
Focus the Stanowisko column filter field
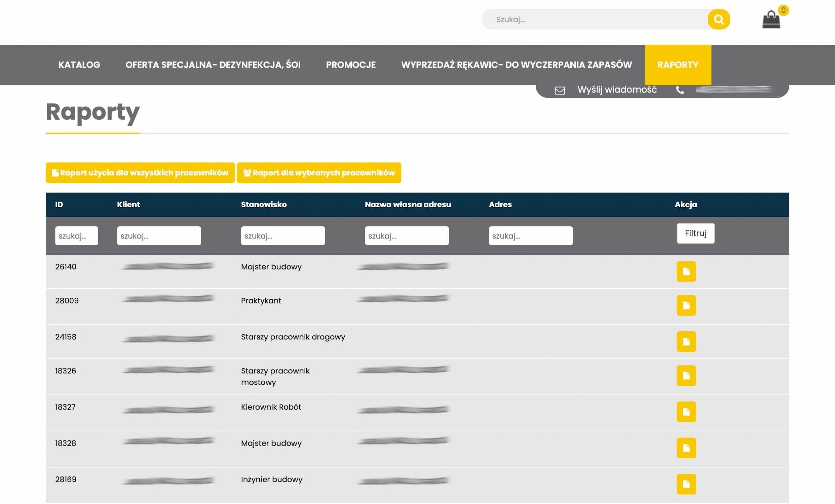coord(282,235)
